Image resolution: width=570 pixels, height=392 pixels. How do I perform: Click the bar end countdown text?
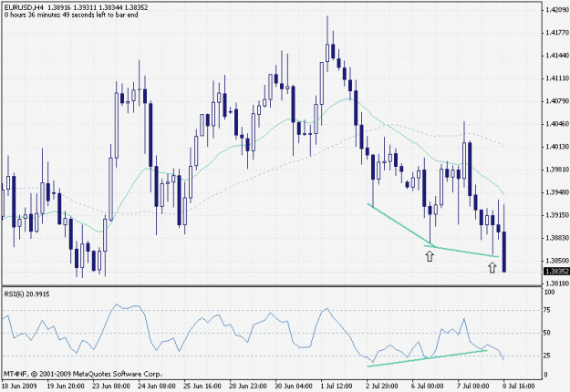coord(71,15)
